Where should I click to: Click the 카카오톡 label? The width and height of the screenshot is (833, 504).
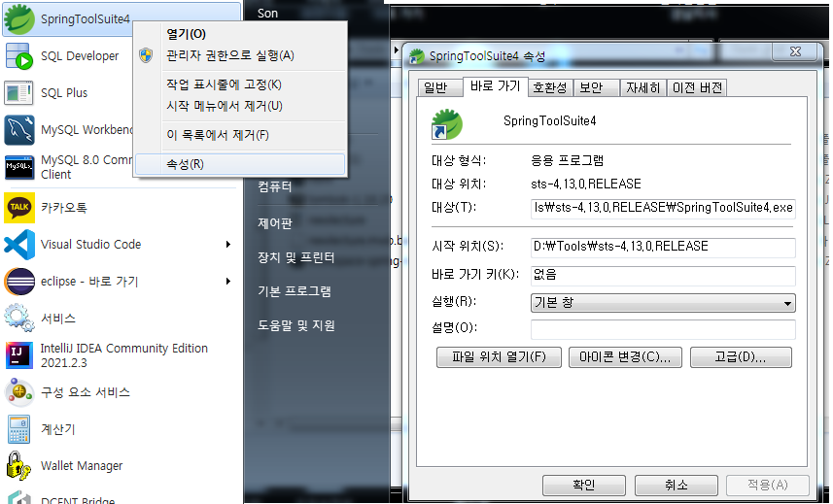pyautogui.click(x=64, y=208)
